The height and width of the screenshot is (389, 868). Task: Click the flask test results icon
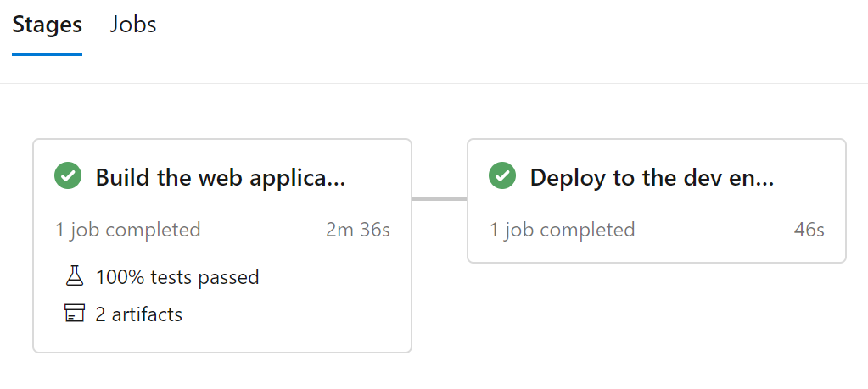(x=76, y=276)
